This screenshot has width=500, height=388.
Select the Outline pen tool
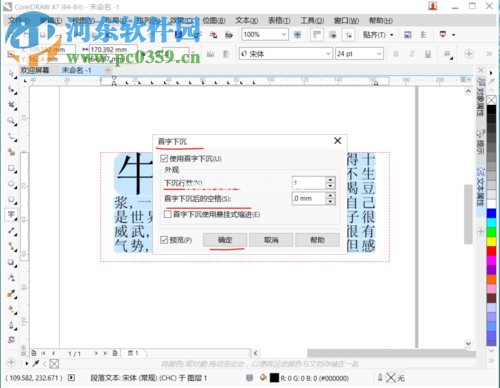point(12,325)
